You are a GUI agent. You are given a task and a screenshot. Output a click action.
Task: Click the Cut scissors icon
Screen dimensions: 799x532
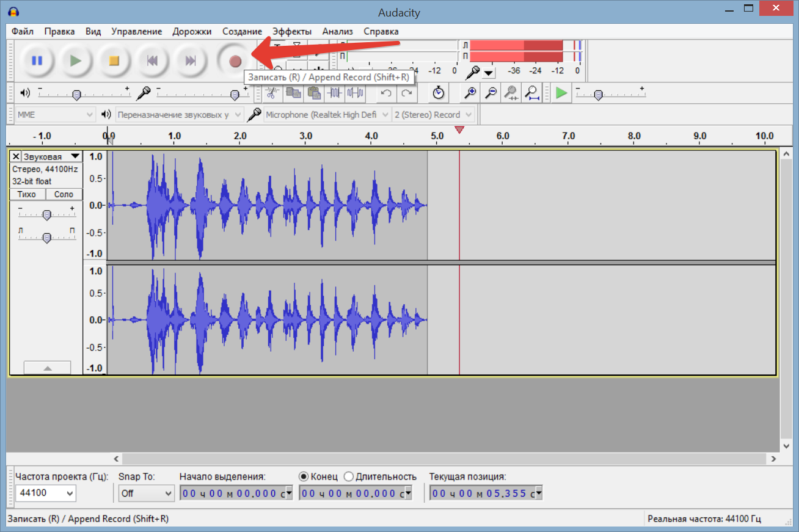click(x=272, y=93)
